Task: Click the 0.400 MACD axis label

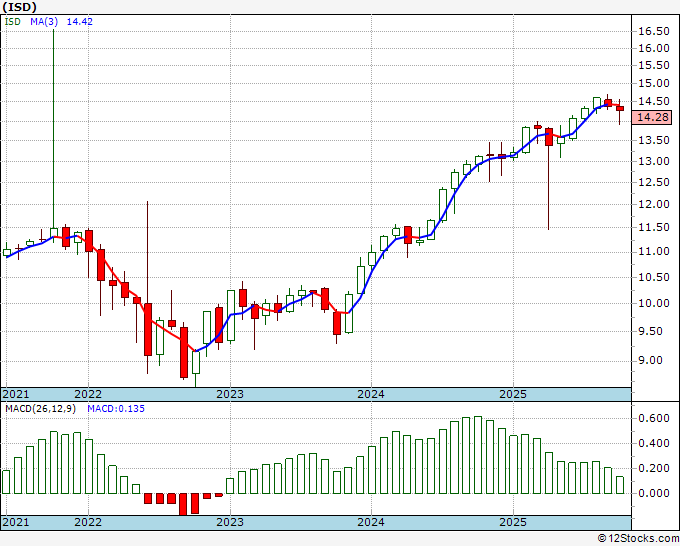Action: (x=654, y=443)
